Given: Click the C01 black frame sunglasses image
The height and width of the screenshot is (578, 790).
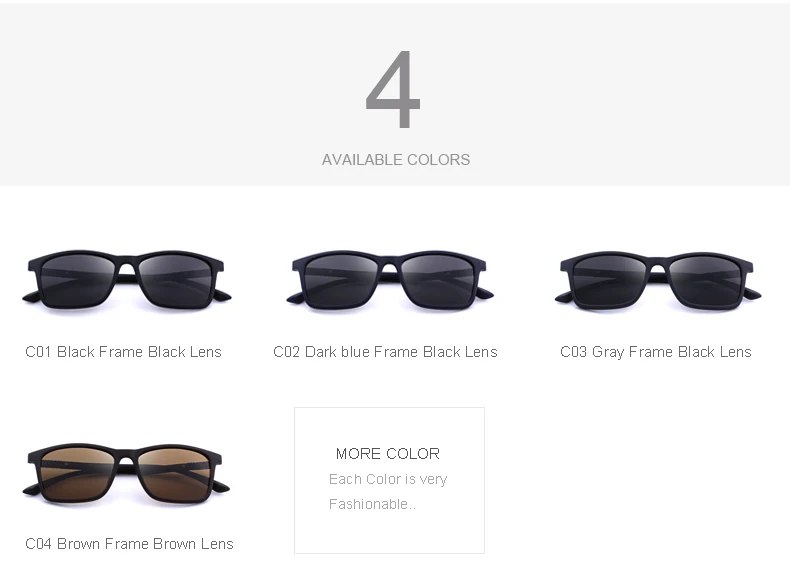Looking at the screenshot, I should point(126,280).
